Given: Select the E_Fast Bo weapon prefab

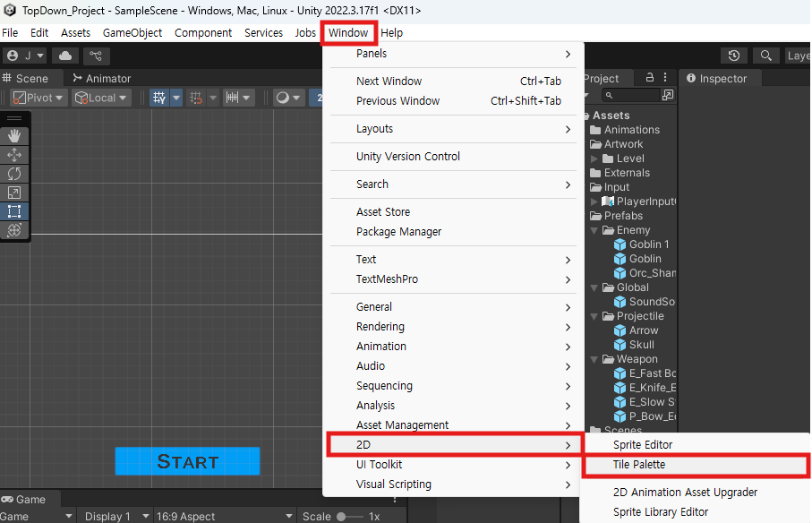Looking at the screenshot, I should [645, 373].
